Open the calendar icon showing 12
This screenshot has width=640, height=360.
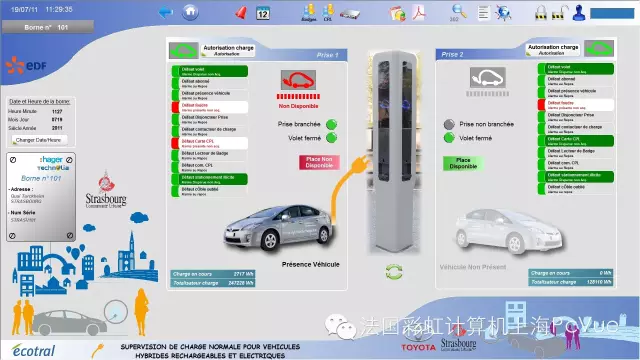[263, 13]
